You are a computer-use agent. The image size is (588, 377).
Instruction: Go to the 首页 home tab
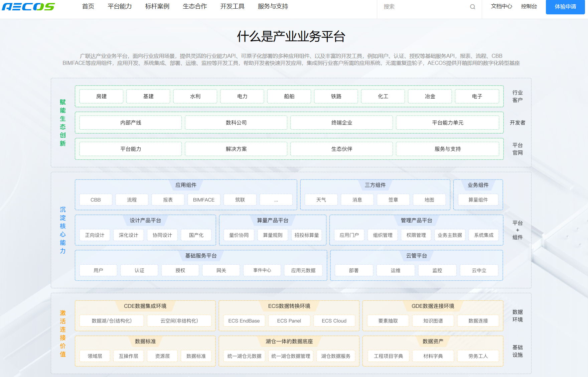tap(88, 6)
